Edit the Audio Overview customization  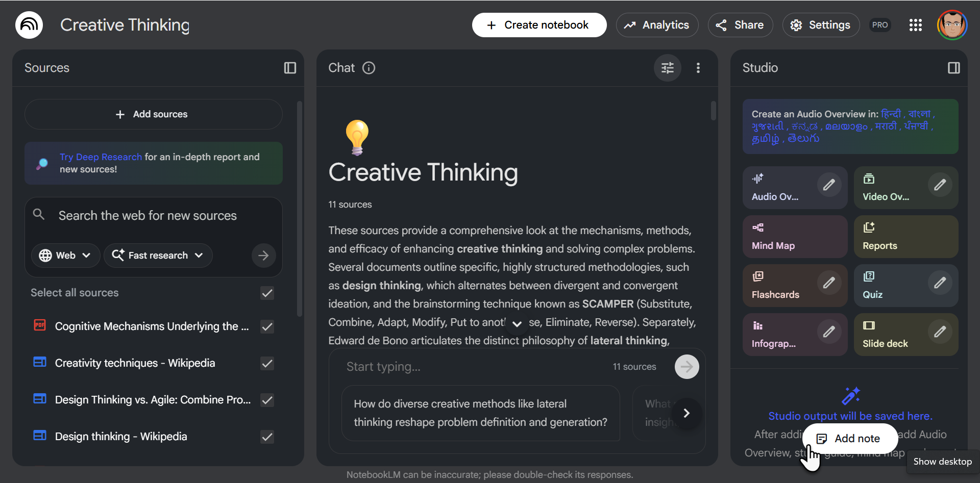click(x=829, y=185)
